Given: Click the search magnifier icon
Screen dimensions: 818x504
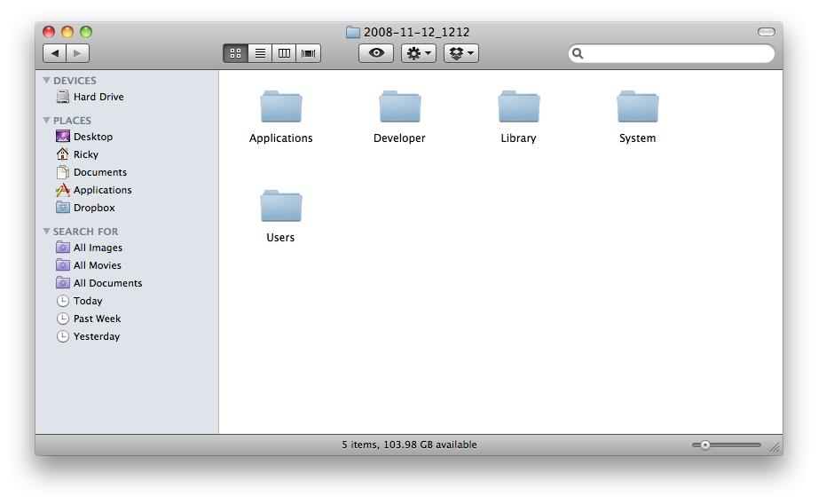Looking at the screenshot, I should 578,53.
